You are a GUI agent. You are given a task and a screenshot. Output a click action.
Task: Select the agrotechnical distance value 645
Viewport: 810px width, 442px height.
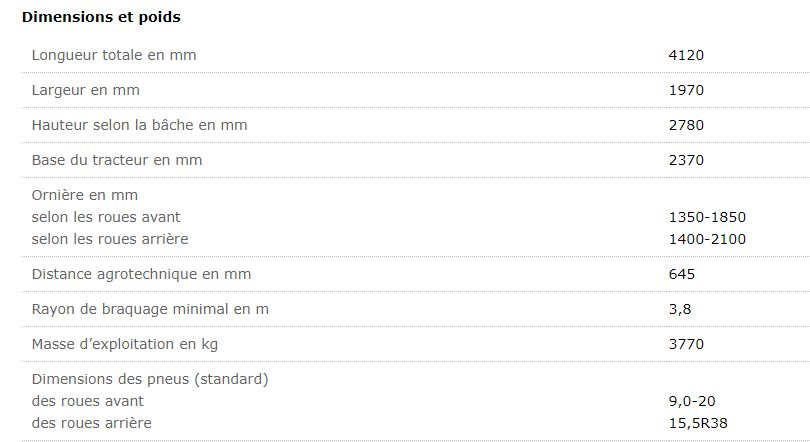(681, 274)
